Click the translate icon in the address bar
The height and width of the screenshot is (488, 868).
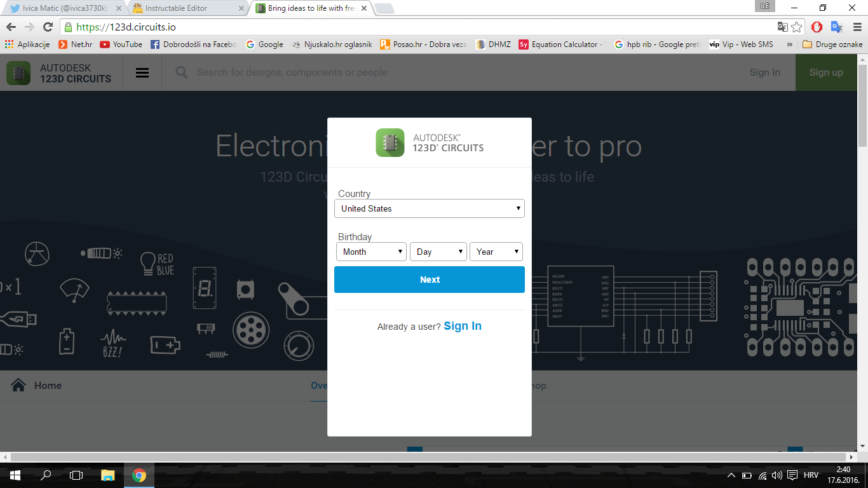(x=783, y=27)
